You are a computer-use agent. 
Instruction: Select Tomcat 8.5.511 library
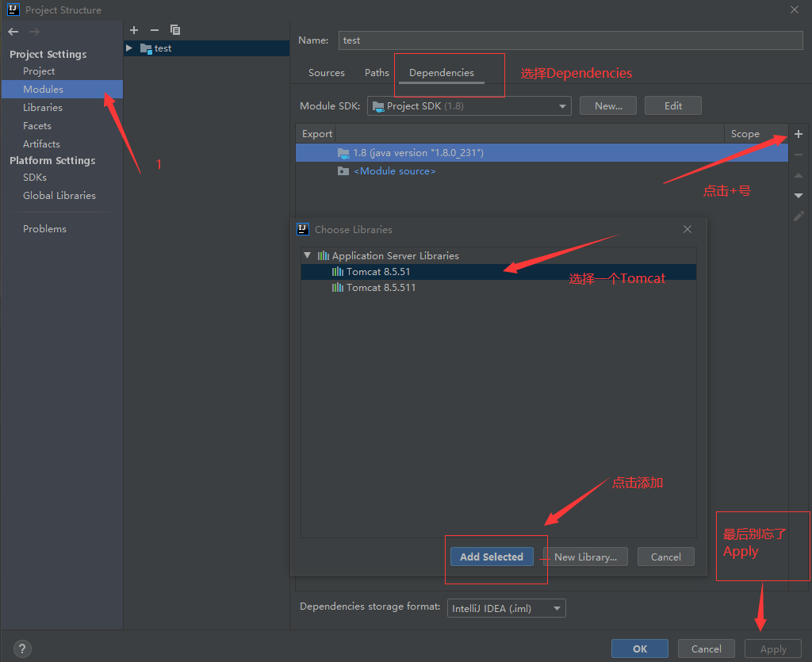click(498, 288)
